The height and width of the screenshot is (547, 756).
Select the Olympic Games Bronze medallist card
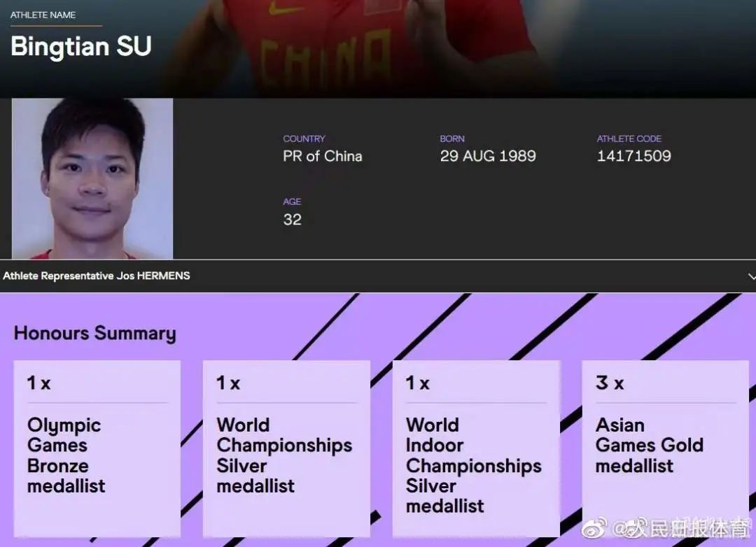pos(97,448)
